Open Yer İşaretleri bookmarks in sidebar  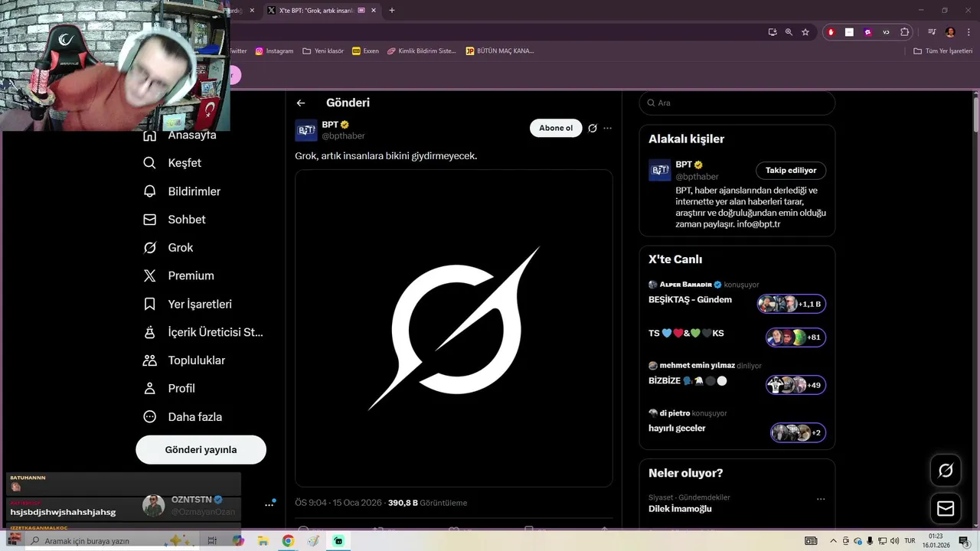pos(188,304)
